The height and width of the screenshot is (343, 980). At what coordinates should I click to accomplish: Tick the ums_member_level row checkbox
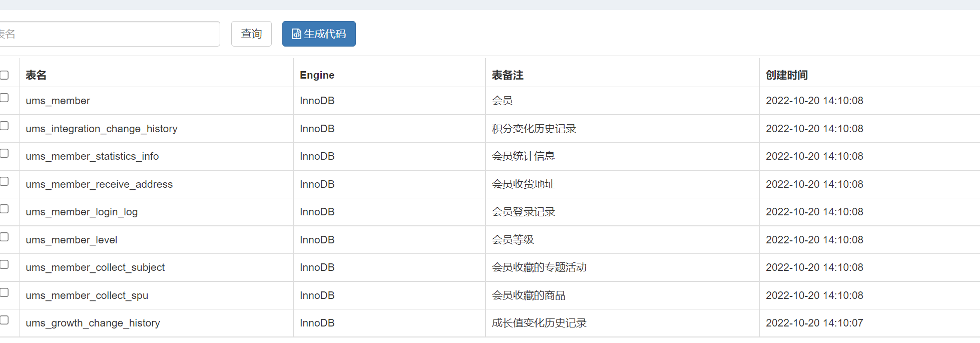4,237
